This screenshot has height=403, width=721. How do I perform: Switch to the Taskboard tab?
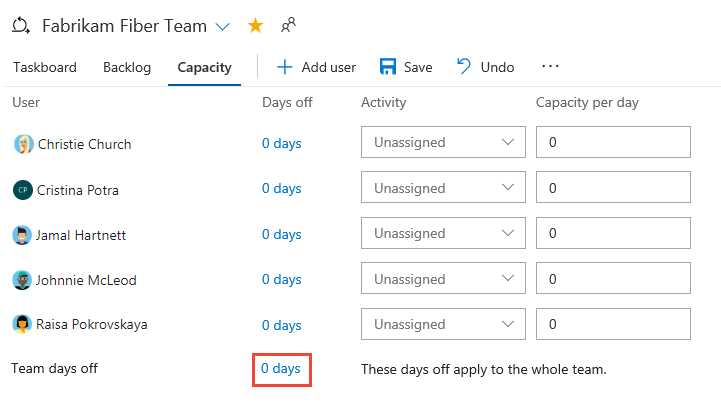(x=45, y=68)
